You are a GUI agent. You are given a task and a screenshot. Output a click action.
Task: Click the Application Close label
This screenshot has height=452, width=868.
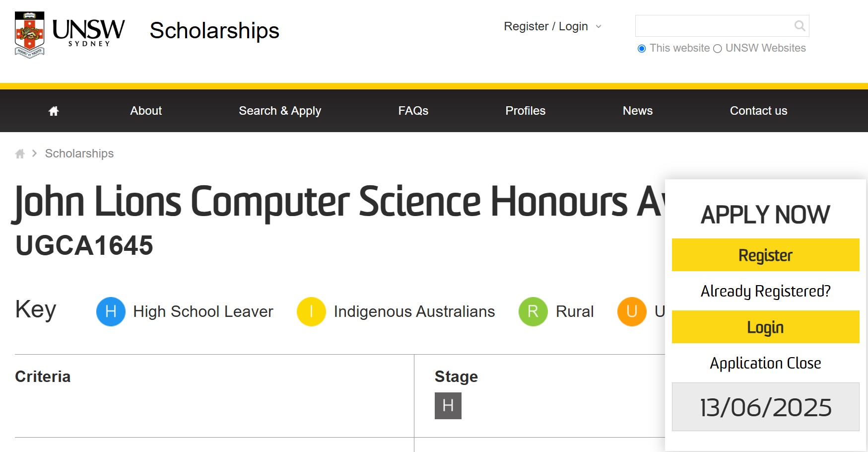pyautogui.click(x=765, y=363)
